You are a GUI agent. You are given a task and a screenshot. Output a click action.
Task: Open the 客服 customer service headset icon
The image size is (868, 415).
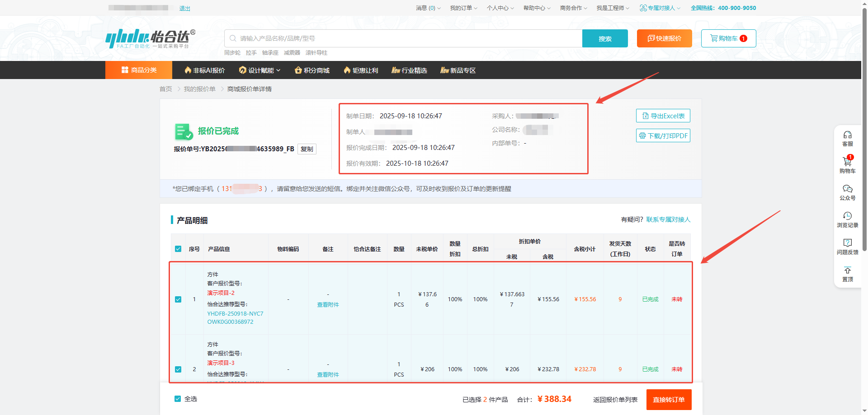[847, 135]
